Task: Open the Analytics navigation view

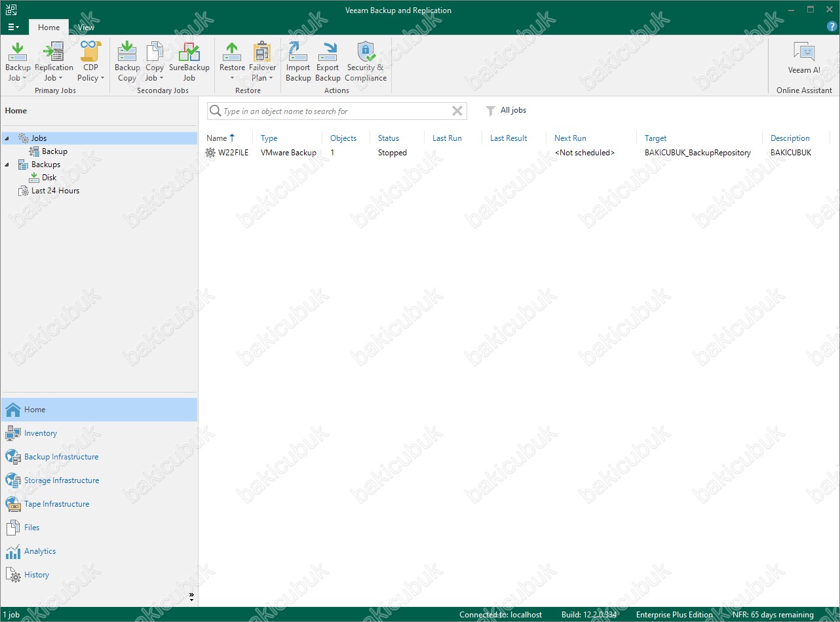Action: click(x=99, y=551)
